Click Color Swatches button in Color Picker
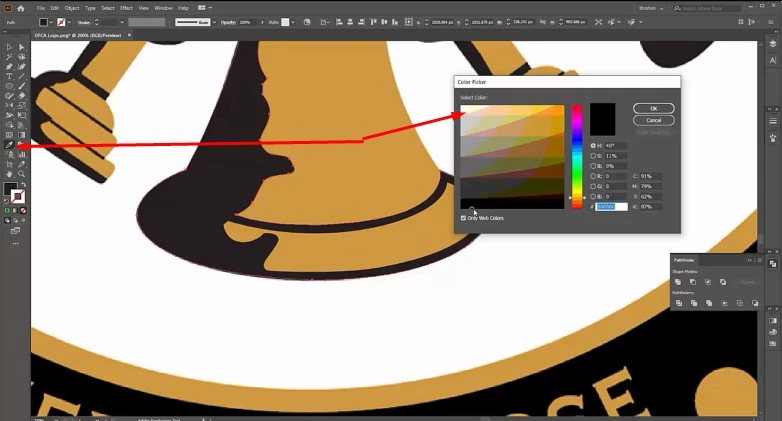Viewport: 782px width, 421px height. [x=654, y=132]
